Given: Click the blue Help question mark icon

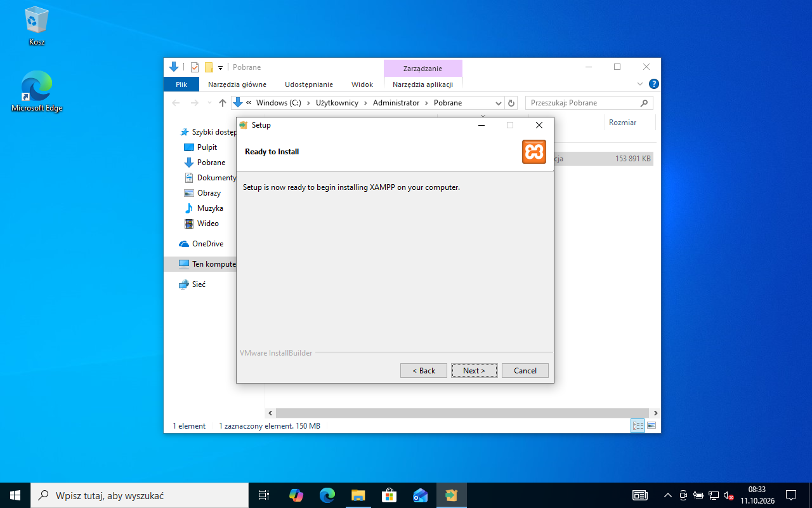Looking at the screenshot, I should 654,84.
